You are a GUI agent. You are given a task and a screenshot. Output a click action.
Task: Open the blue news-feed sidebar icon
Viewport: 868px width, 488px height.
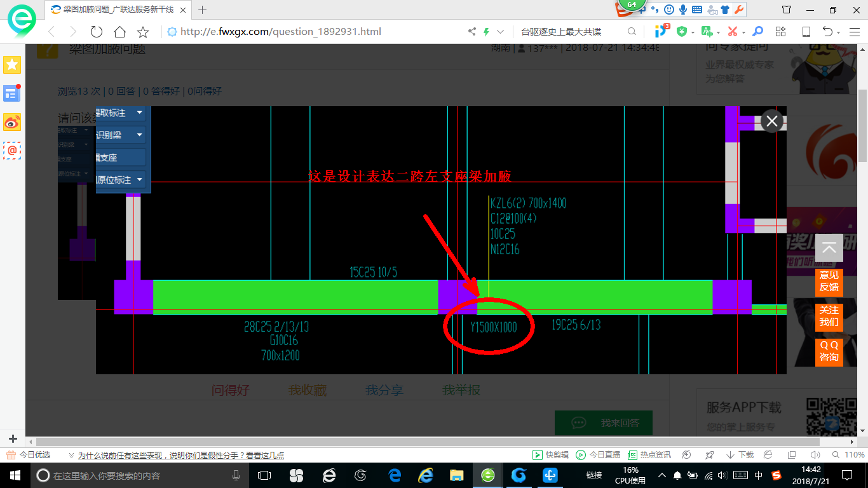[12, 93]
